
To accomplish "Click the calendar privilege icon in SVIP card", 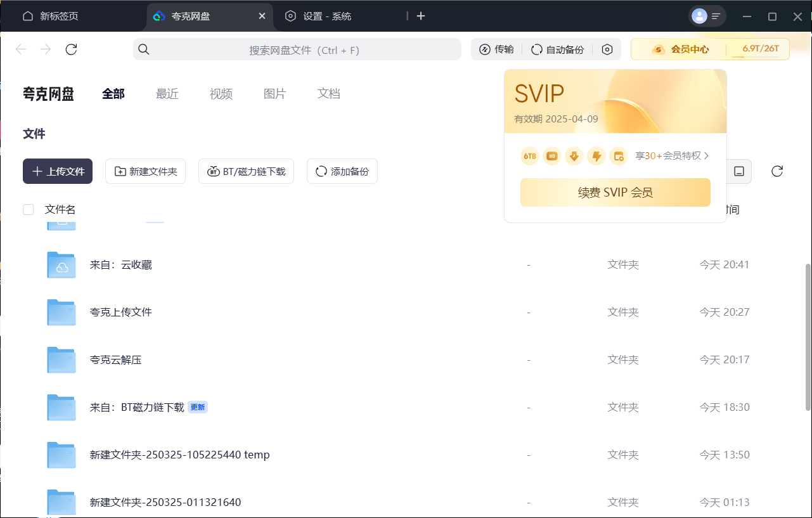I will point(619,156).
